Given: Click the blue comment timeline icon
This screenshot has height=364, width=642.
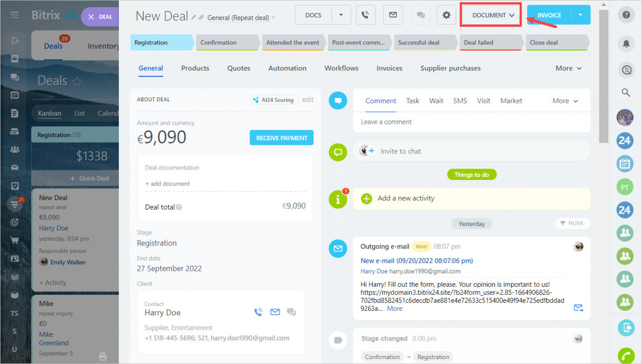Looking at the screenshot, I should coord(338,101).
